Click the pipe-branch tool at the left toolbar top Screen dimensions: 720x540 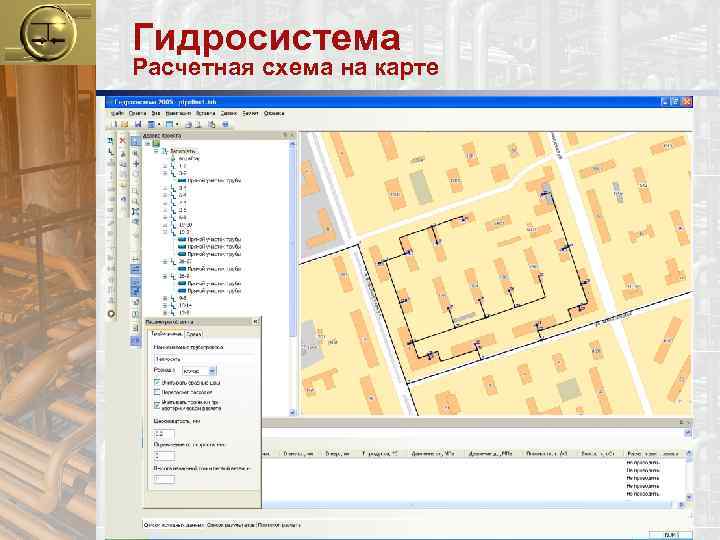tap(111, 140)
